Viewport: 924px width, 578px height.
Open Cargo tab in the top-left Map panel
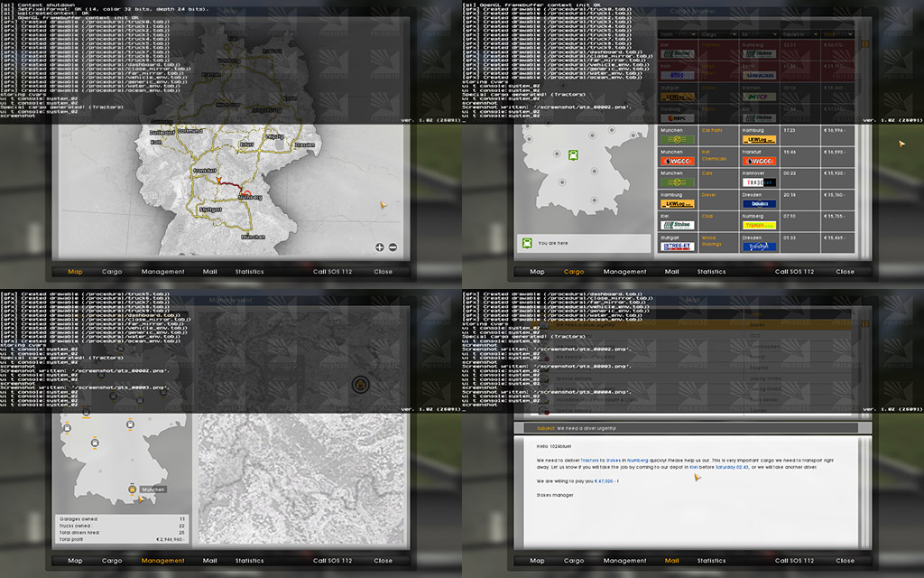(x=112, y=271)
